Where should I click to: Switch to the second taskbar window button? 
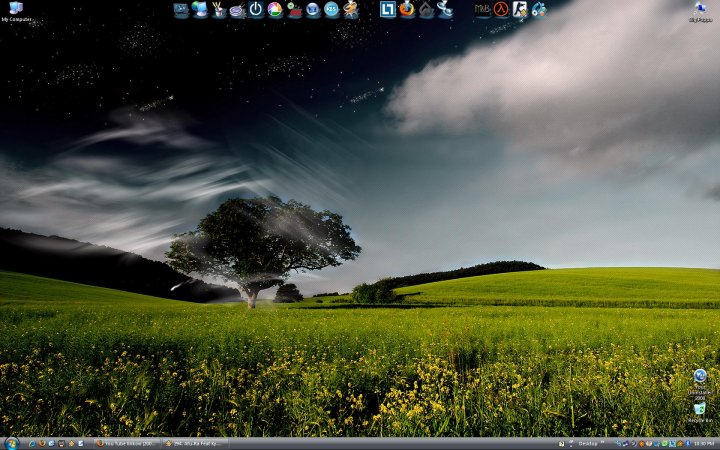click(x=196, y=444)
